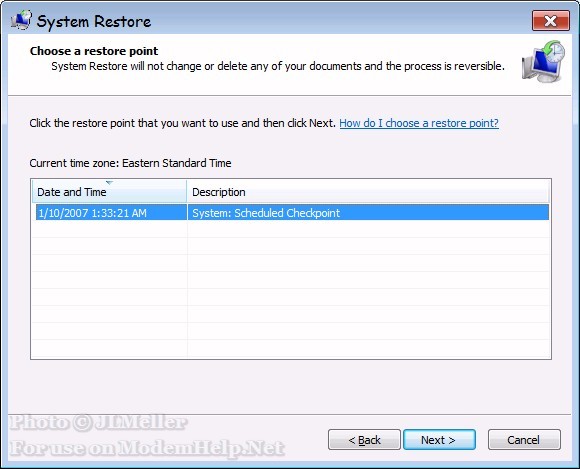Click empty space in the restore point list

(x=291, y=289)
